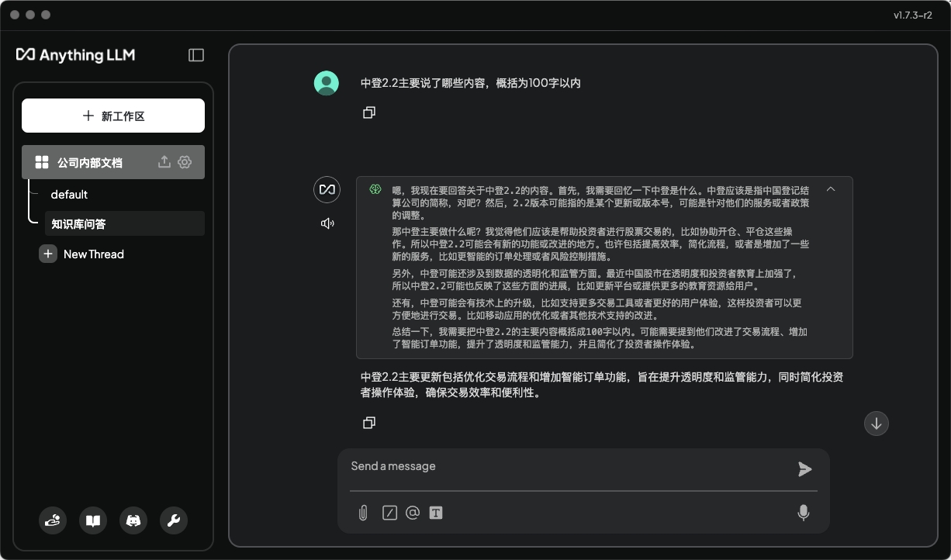This screenshot has height=560, width=951.
Task: Jump to bottom of chat arrow
Action: click(877, 423)
